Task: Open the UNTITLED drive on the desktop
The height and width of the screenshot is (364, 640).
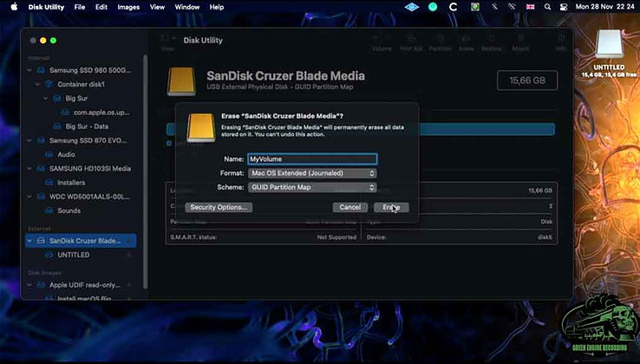Action: (x=609, y=45)
